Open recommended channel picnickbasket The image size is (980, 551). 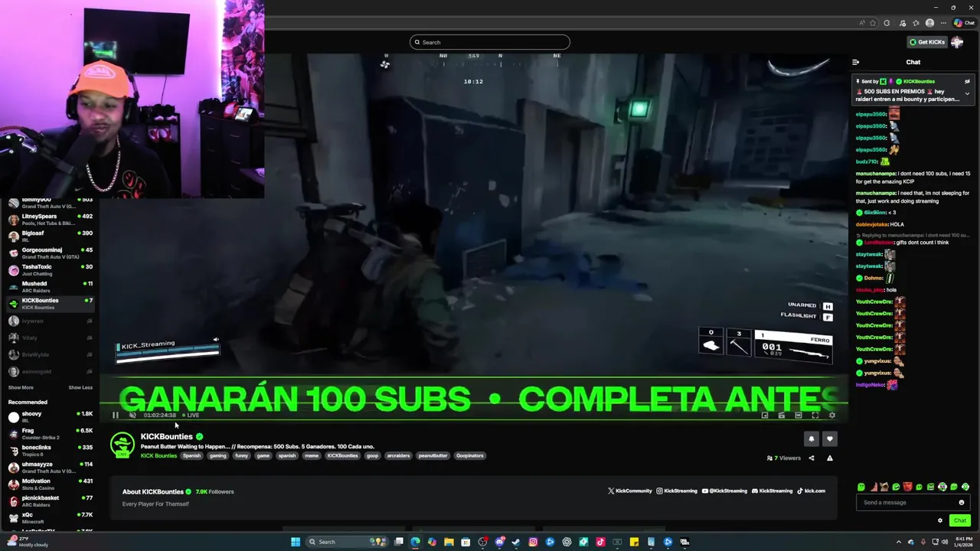pyautogui.click(x=50, y=501)
